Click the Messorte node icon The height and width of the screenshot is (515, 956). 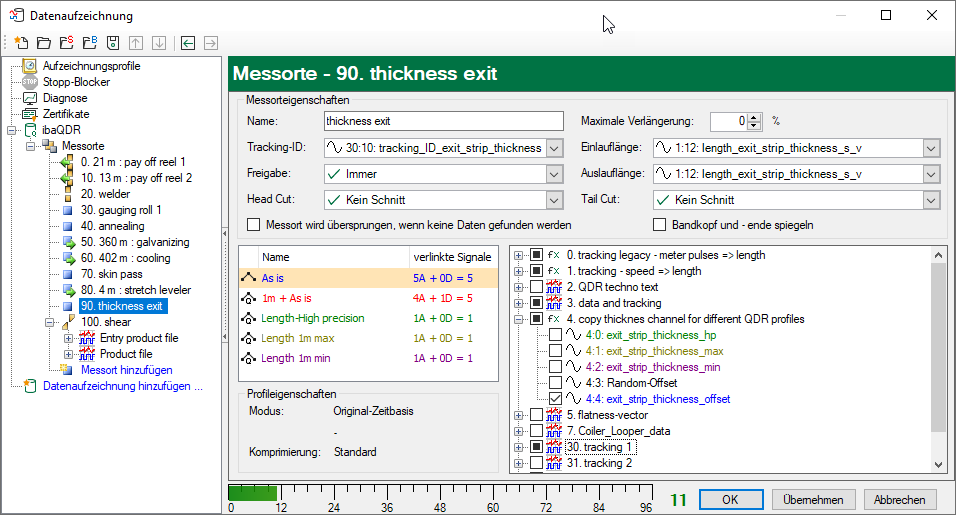[49, 146]
